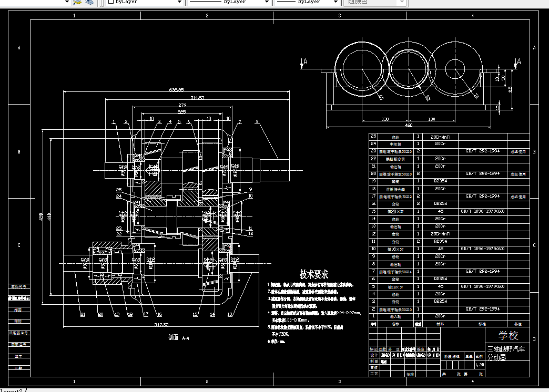Select the 514.85 dimension text
549x392 pixels.
tap(198, 98)
